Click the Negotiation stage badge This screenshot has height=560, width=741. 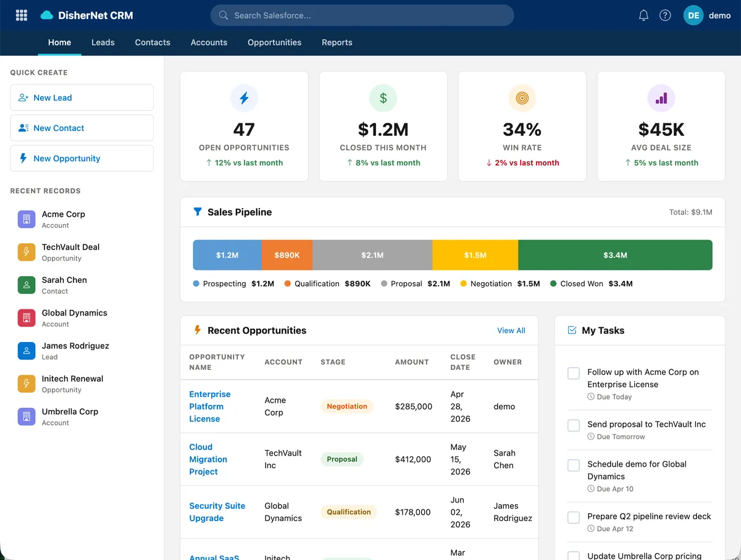tap(347, 406)
